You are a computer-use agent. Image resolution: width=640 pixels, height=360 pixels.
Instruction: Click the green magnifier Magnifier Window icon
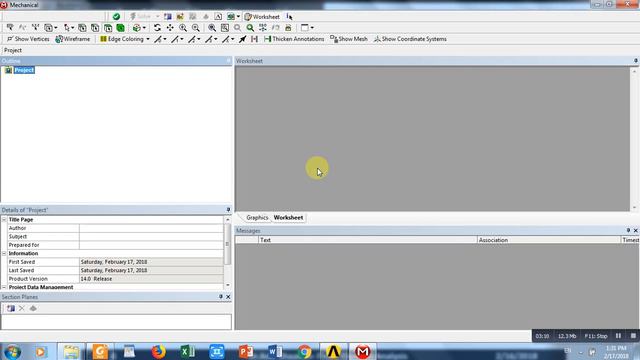[250, 28]
